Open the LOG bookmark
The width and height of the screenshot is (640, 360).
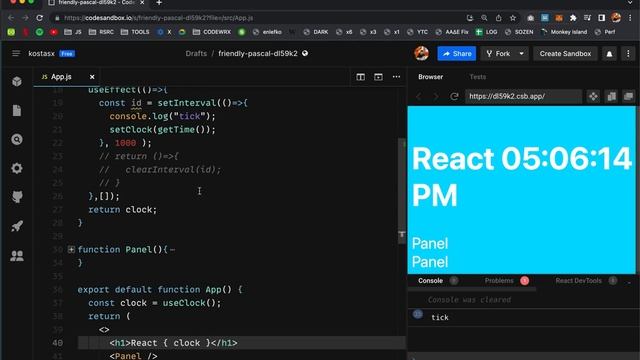point(487,32)
